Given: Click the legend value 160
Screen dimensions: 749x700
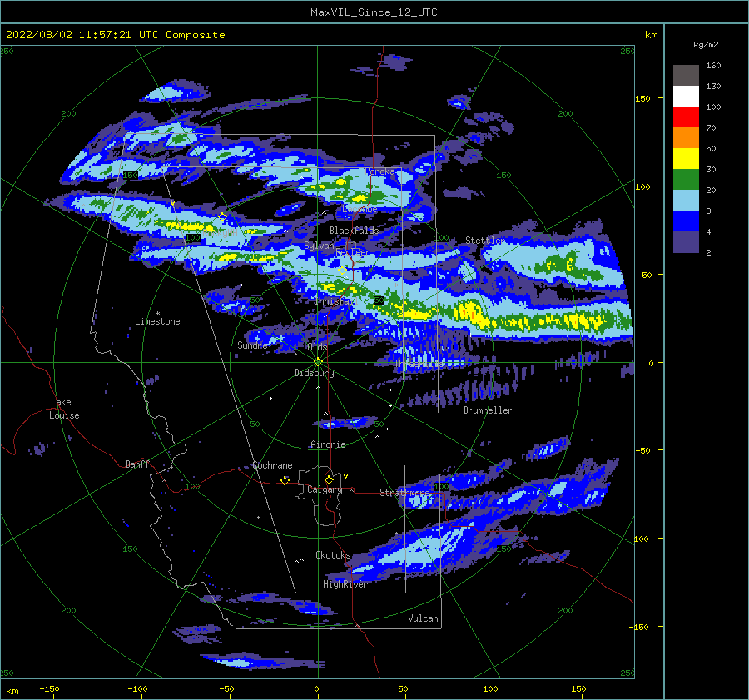Looking at the screenshot, I should (x=713, y=66).
